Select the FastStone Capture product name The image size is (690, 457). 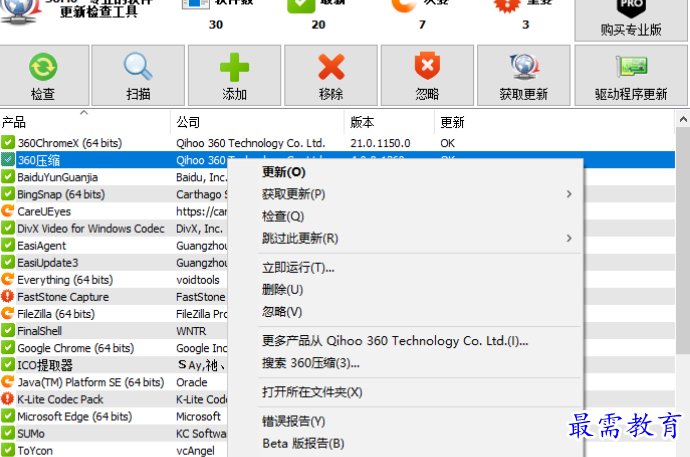pyautogui.click(x=63, y=297)
